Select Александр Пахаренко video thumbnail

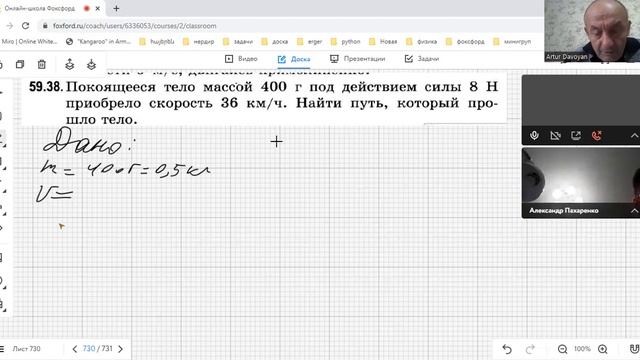[581, 182]
